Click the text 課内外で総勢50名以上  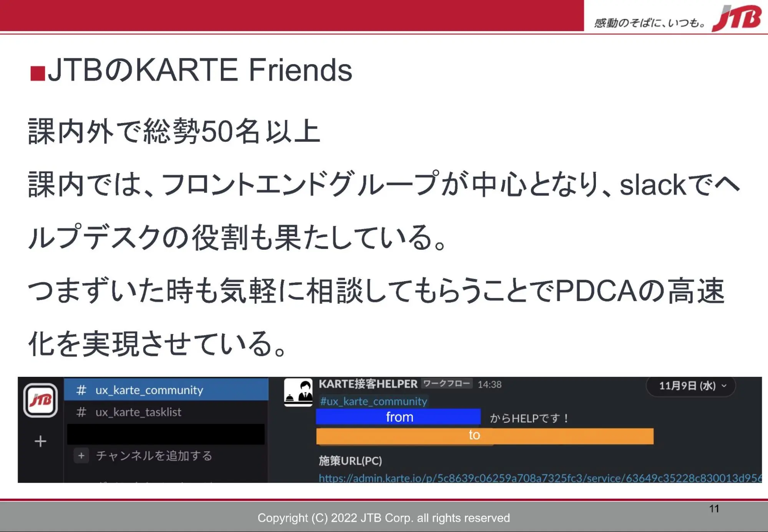point(174,131)
